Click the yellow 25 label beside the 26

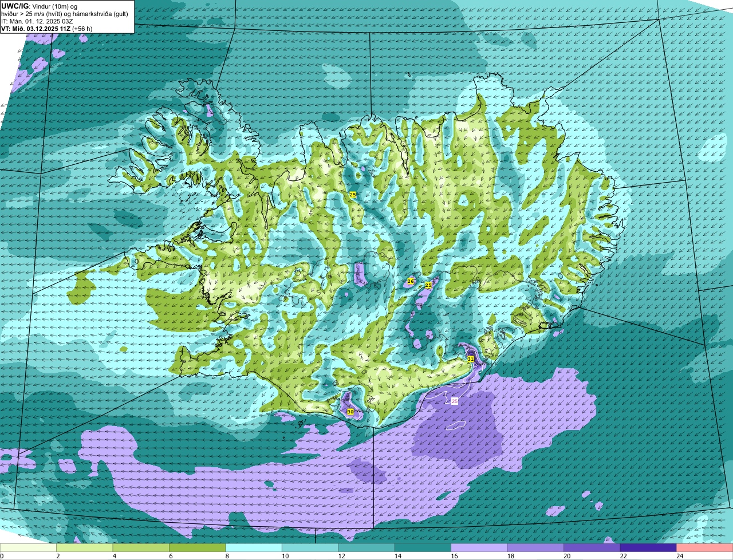(428, 285)
